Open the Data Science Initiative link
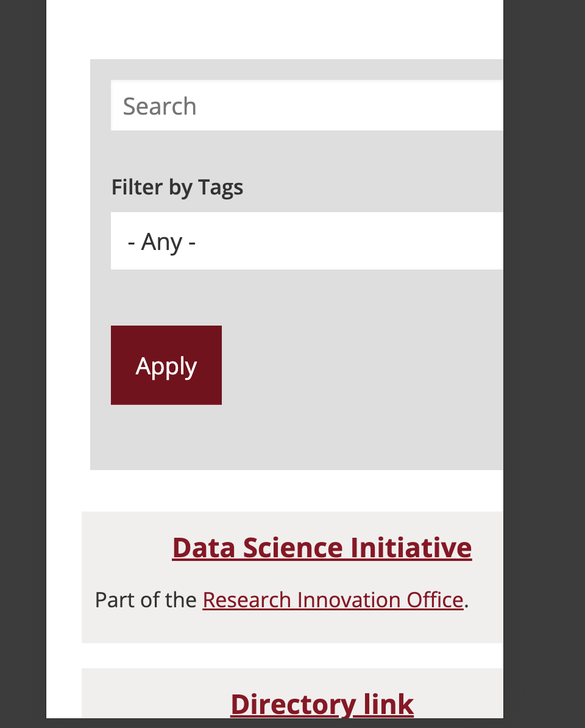The height and width of the screenshot is (728, 585). [322, 548]
